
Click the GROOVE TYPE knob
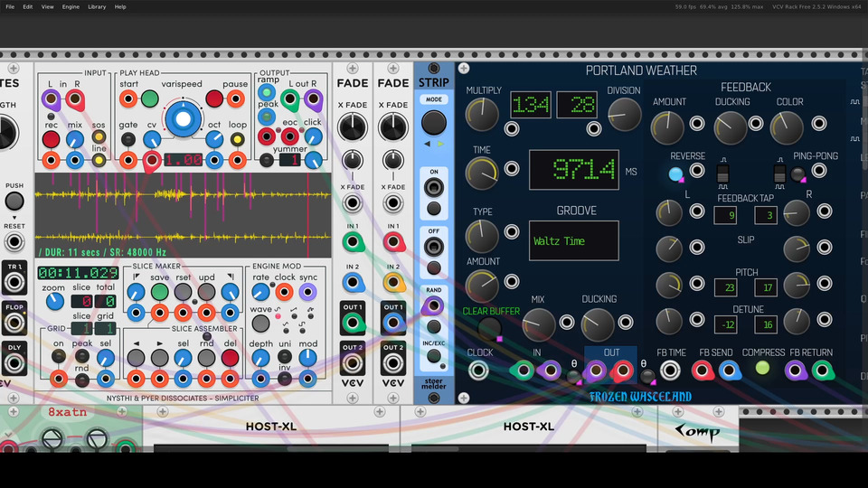click(x=482, y=236)
